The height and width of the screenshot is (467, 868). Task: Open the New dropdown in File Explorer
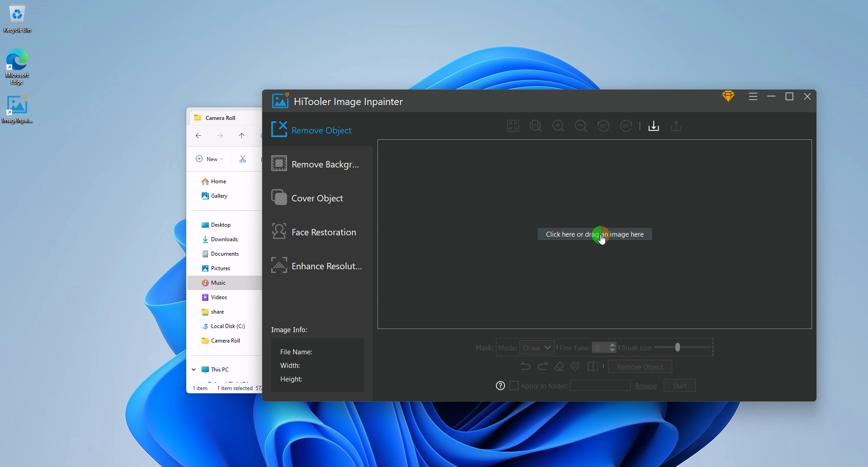coord(209,159)
